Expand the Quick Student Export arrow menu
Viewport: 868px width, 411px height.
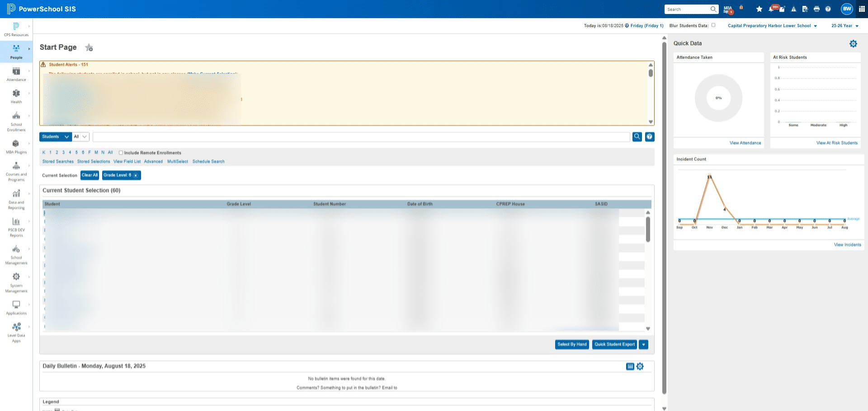[x=644, y=345]
